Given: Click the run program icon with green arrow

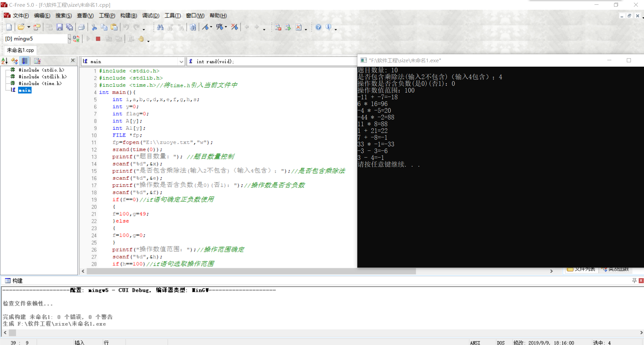Looking at the screenshot, I should click(288, 27).
